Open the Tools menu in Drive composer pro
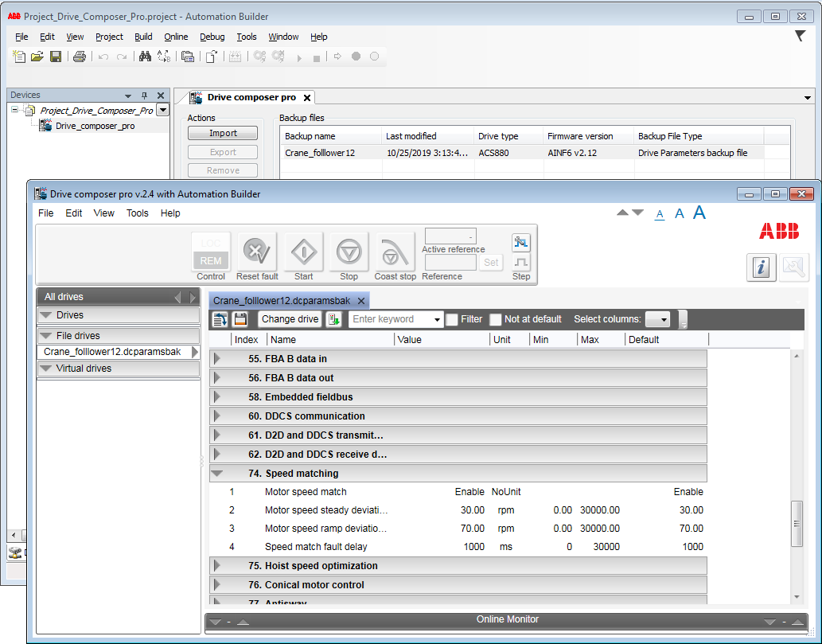The width and height of the screenshot is (822, 644). pyautogui.click(x=137, y=213)
